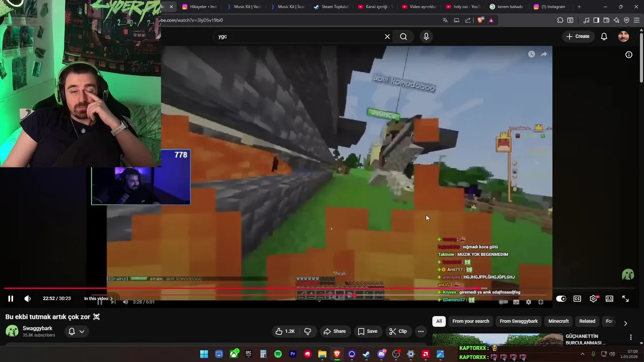Image resolution: width=644 pixels, height=362 pixels.
Task: Open Epic Games launcher from taskbar
Action: (249, 354)
